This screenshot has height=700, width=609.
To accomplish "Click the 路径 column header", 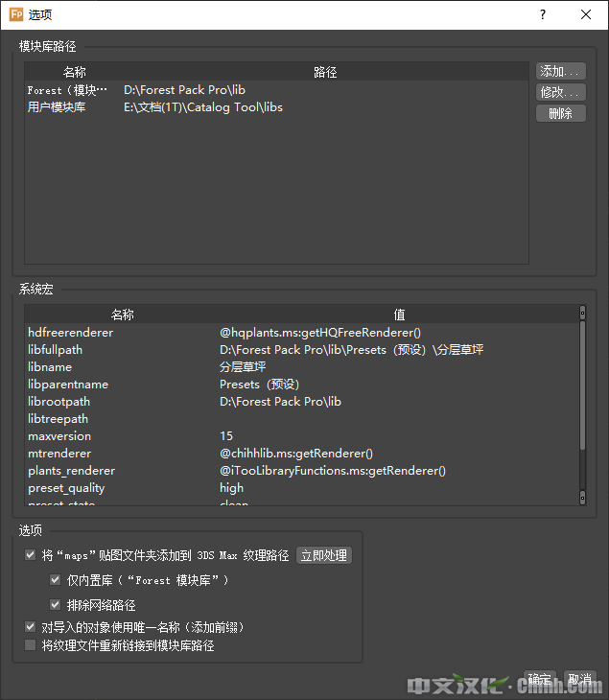I will pyautogui.click(x=325, y=72).
